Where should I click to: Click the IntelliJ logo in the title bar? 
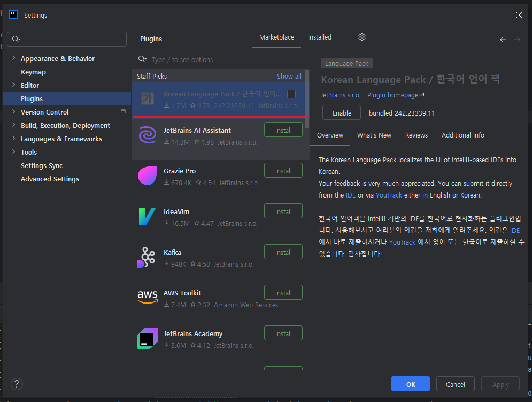[x=13, y=14]
